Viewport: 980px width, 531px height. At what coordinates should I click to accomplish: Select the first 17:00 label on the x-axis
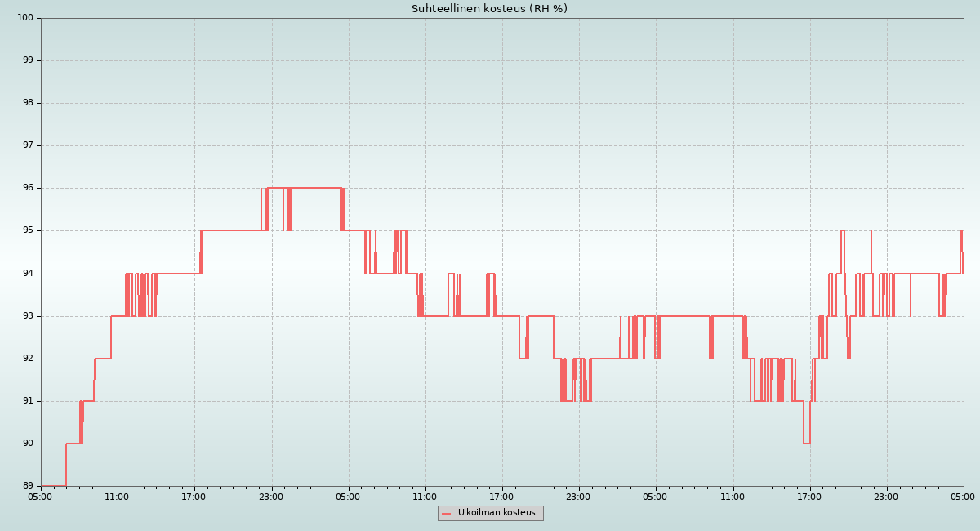pos(194,497)
